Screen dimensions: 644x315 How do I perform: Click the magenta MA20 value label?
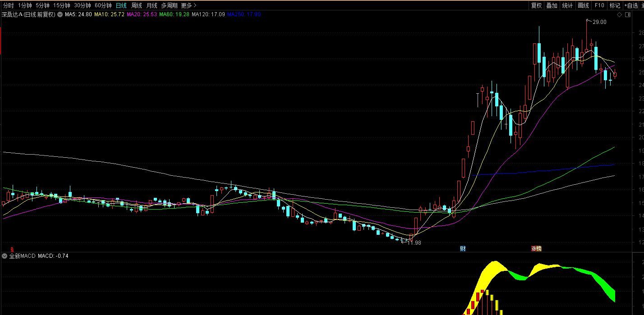142,14
